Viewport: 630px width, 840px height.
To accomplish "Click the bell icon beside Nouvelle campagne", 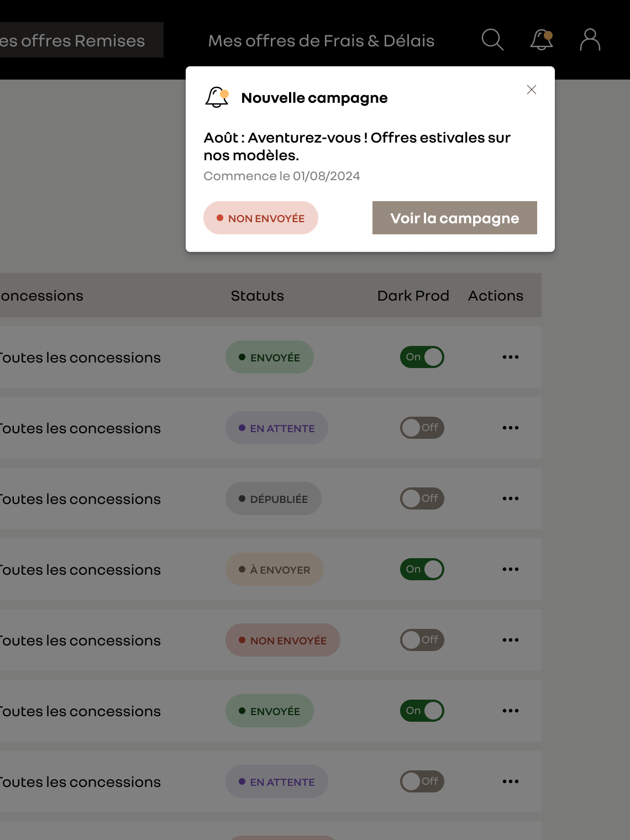I will (217, 97).
